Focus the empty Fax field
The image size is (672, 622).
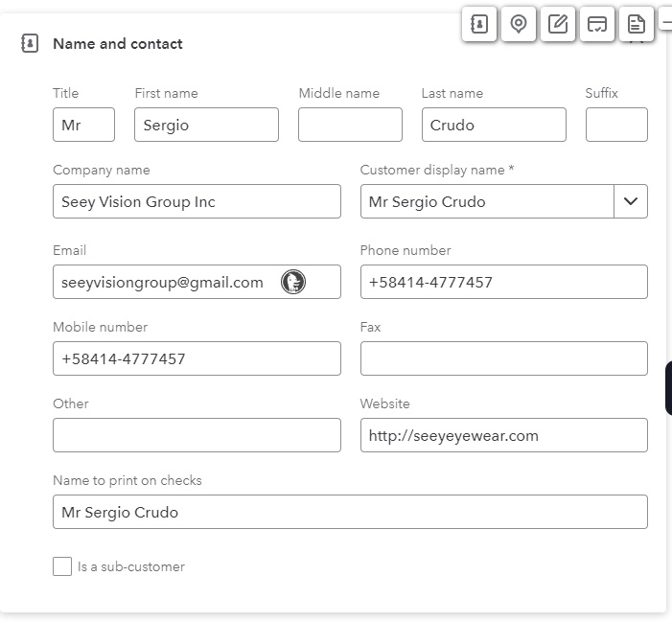tap(504, 358)
